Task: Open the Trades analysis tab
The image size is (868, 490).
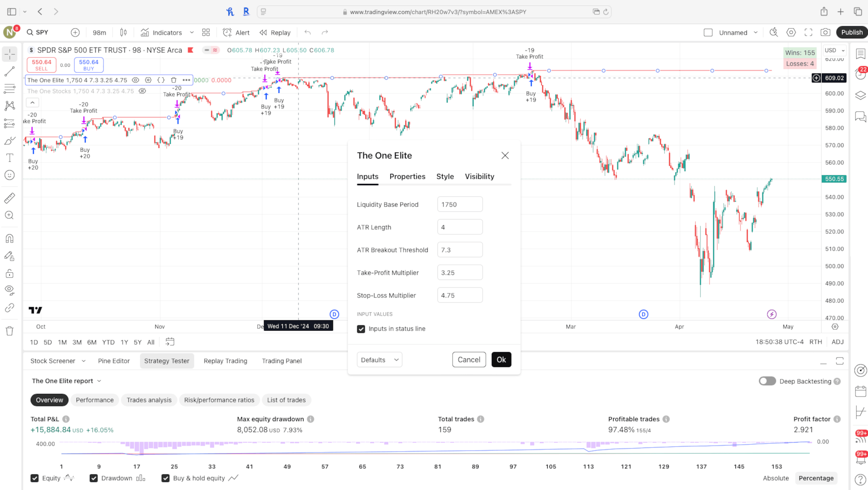Action: tap(149, 400)
